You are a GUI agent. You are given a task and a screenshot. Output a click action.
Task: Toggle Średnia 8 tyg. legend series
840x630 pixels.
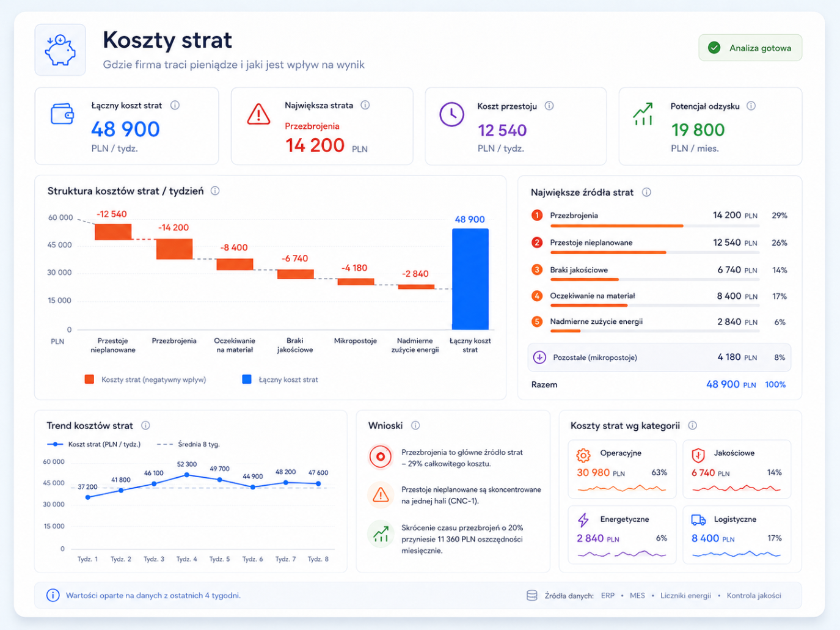[x=188, y=444]
